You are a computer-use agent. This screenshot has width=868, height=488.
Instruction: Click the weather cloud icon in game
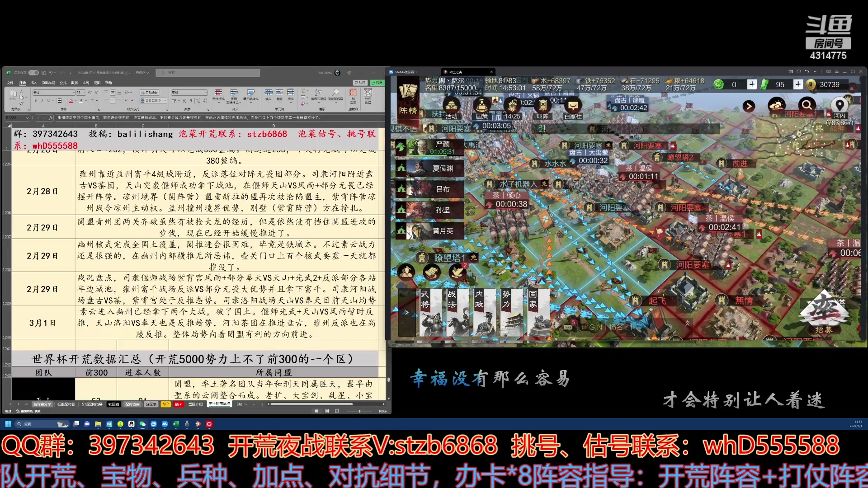[777, 106]
